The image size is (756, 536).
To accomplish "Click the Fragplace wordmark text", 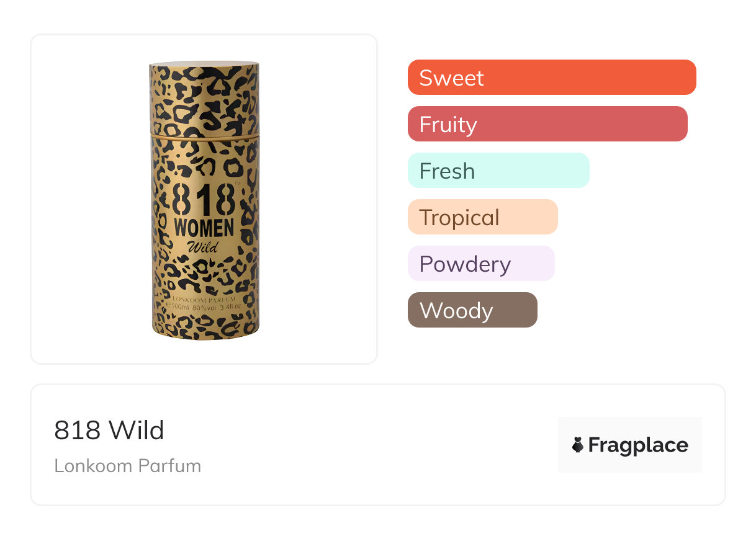I will (x=638, y=445).
